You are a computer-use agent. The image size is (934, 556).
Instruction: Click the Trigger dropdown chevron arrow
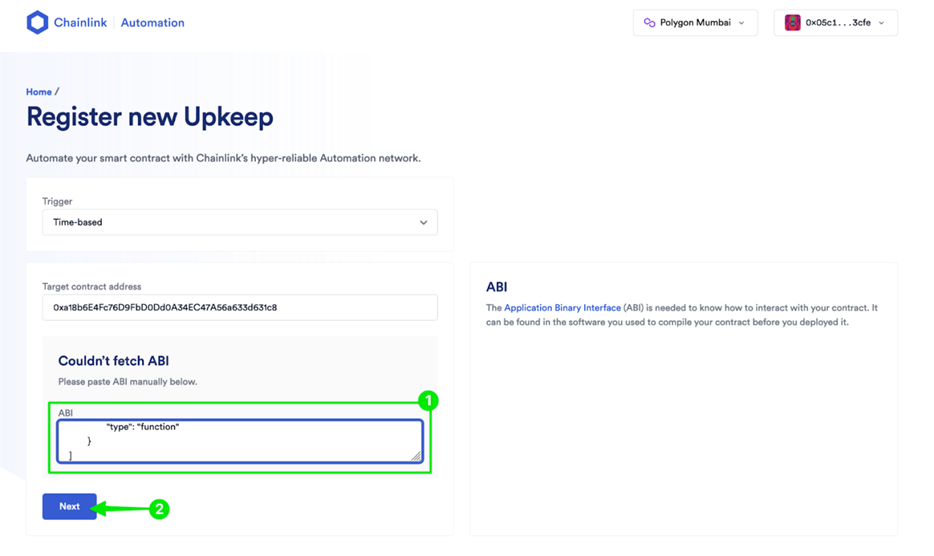tap(424, 222)
